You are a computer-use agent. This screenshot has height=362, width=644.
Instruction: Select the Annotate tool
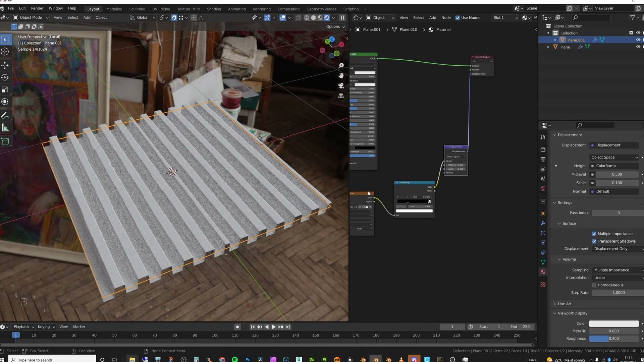click(5, 116)
